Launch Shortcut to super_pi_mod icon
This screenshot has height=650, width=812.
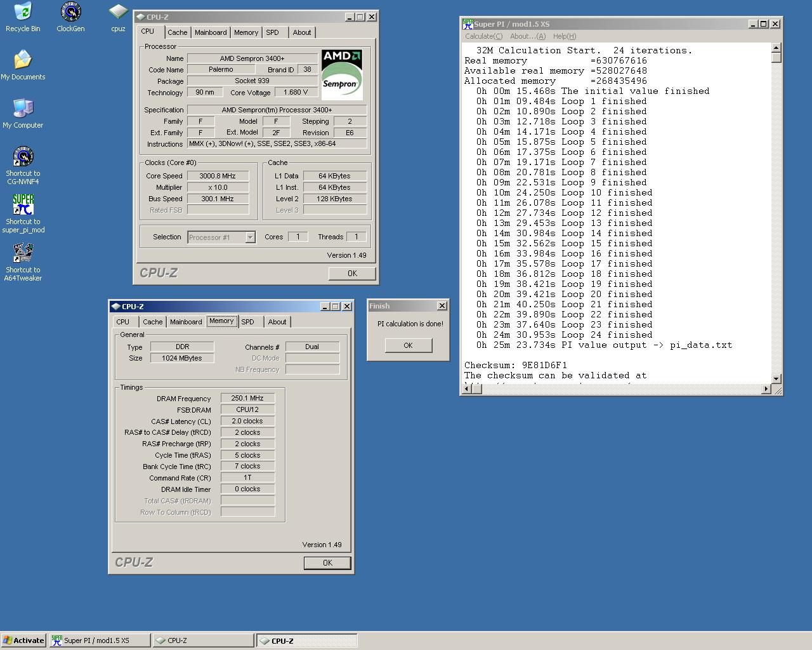coord(23,213)
